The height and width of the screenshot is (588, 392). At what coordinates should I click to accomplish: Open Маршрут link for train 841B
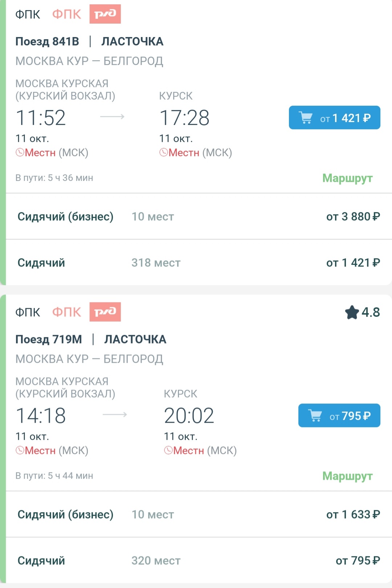(x=347, y=178)
